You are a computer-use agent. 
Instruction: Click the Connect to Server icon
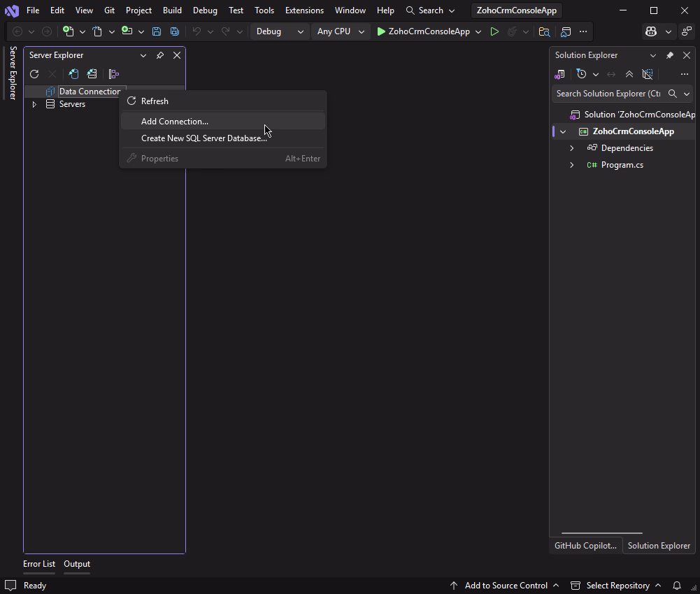92,74
